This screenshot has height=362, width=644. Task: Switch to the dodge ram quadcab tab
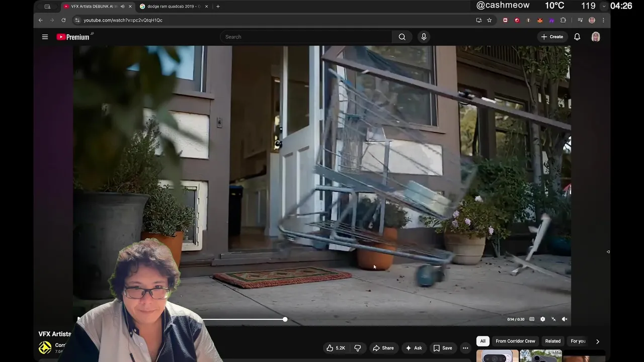174,7
